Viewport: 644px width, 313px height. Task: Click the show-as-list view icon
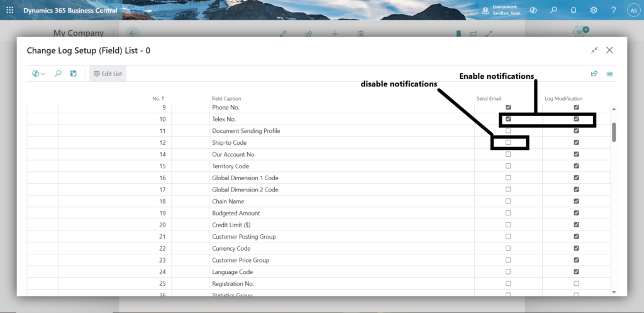(609, 74)
